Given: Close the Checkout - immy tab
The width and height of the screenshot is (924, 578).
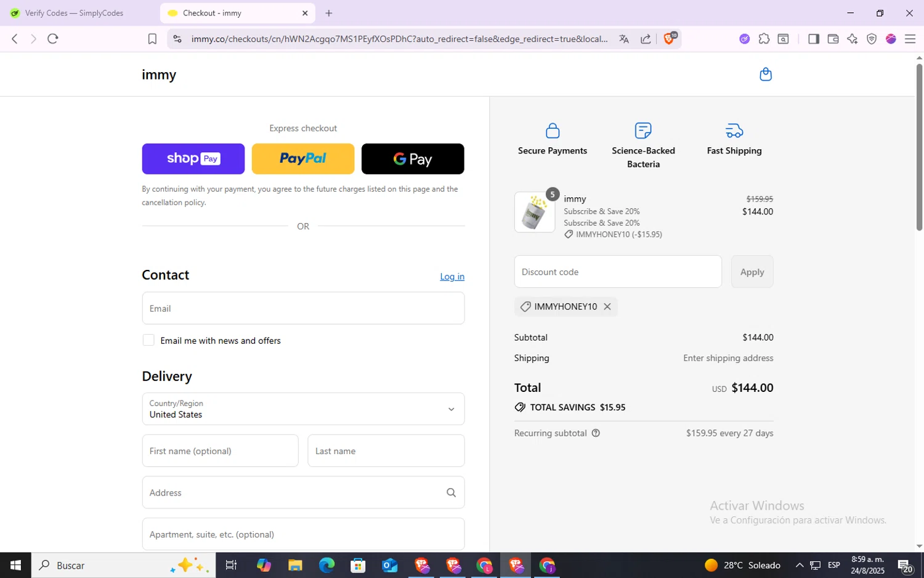Looking at the screenshot, I should (305, 13).
